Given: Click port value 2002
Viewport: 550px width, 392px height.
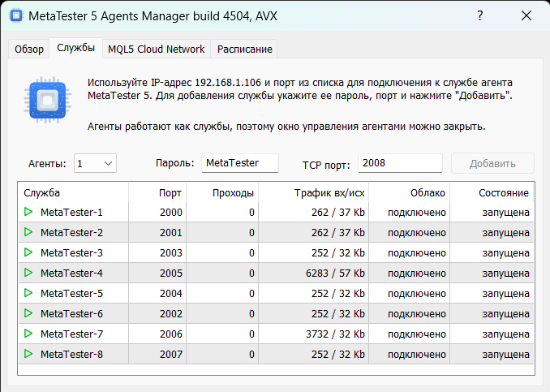Looking at the screenshot, I should click(x=171, y=314).
